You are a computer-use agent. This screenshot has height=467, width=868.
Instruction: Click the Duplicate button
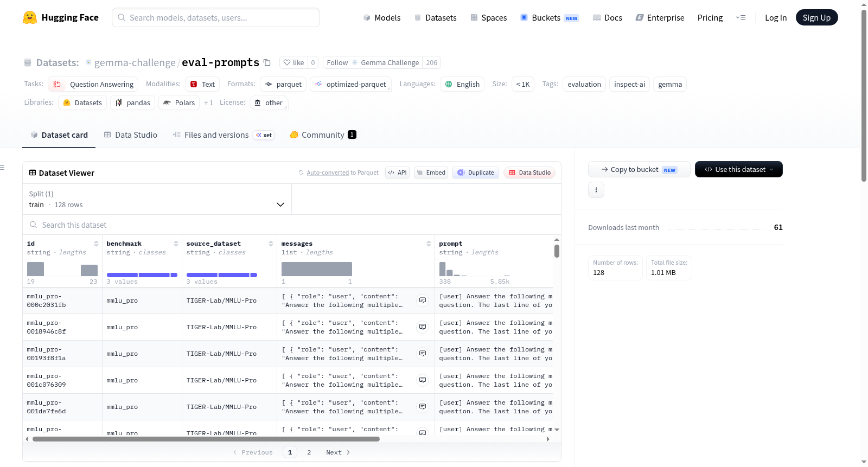475,172
